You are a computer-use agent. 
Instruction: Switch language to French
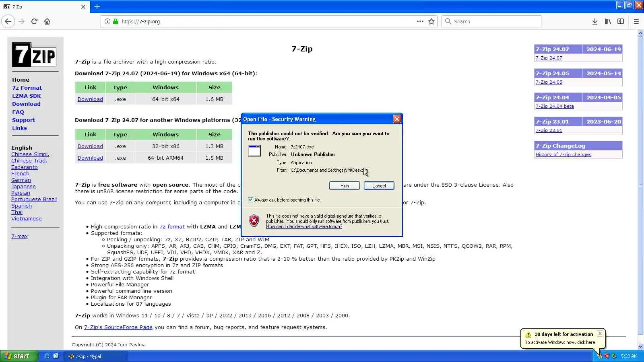20,173
